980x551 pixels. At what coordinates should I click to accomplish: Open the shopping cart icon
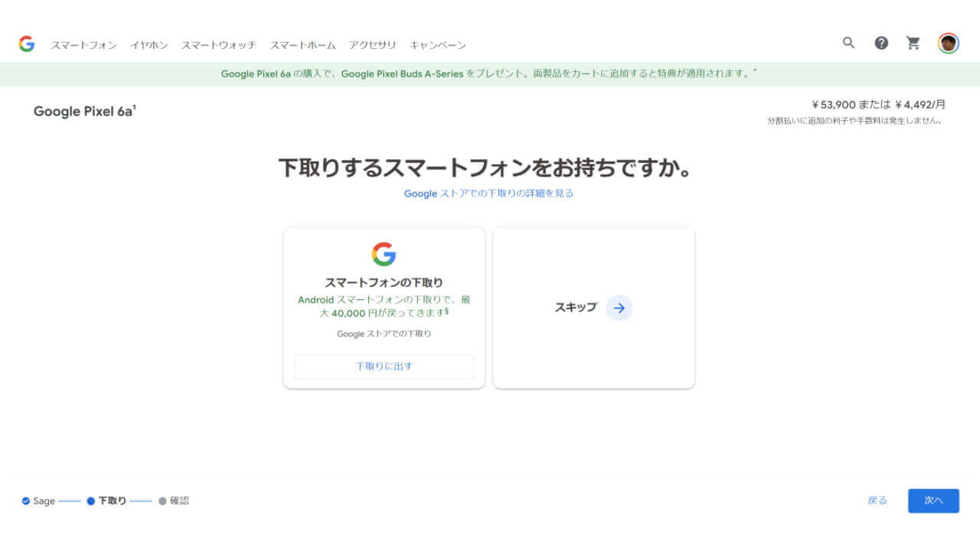pos(913,43)
